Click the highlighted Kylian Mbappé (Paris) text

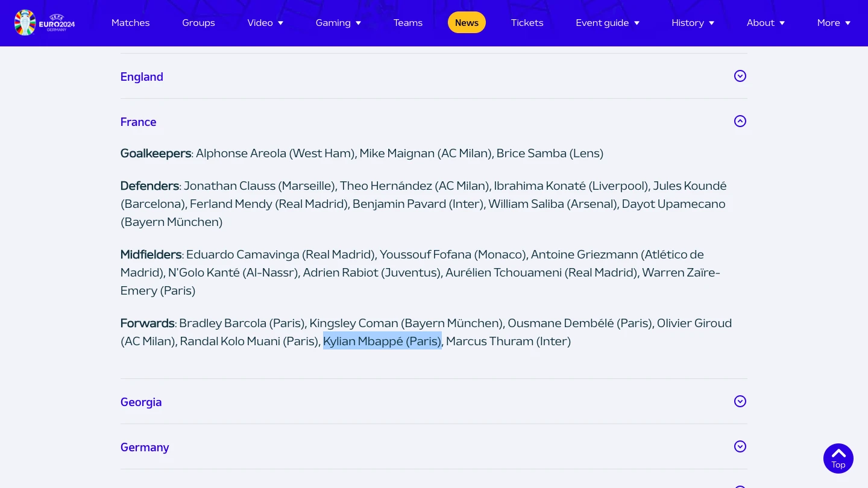click(x=382, y=341)
